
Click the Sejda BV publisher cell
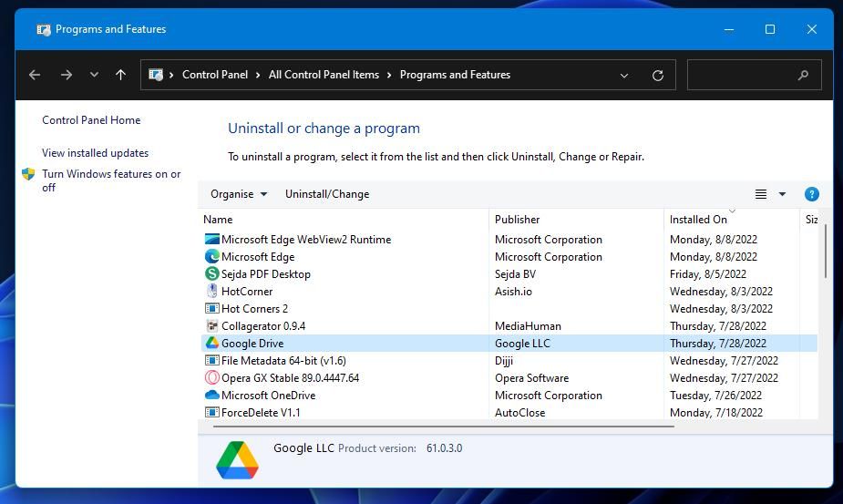coord(515,273)
